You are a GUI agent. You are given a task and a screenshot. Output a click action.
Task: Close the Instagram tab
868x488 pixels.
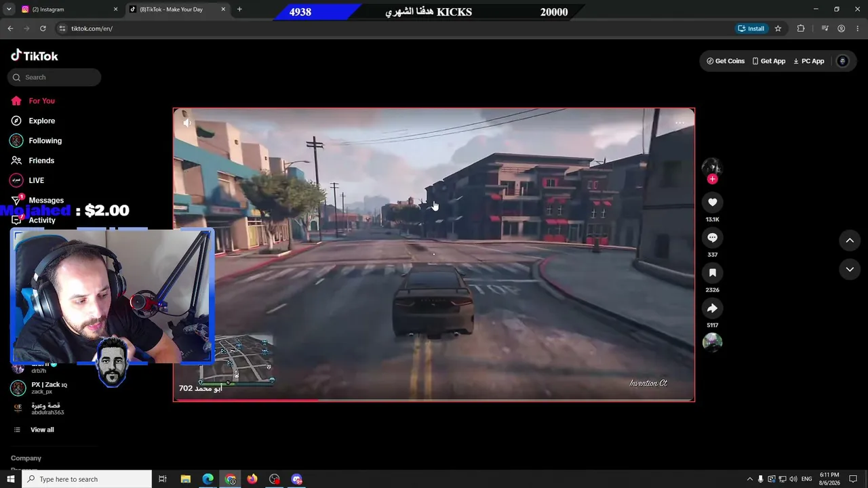[115, 9]
